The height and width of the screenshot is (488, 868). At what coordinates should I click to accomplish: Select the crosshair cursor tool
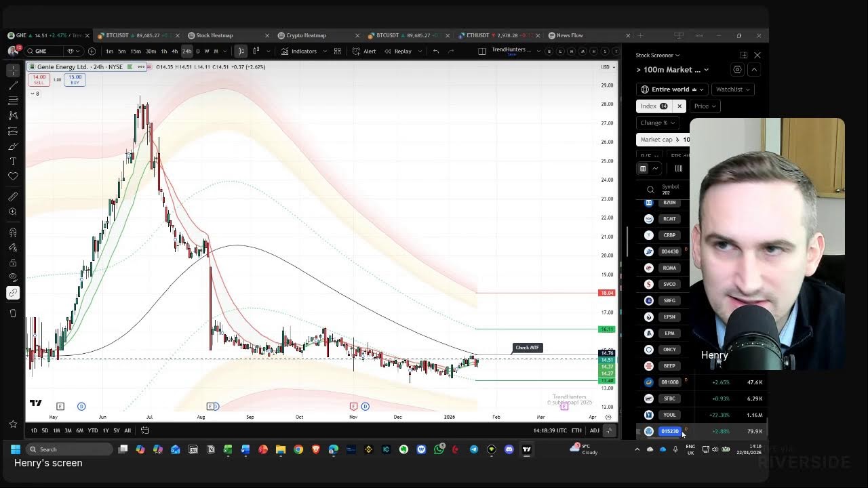pos(13,70)
